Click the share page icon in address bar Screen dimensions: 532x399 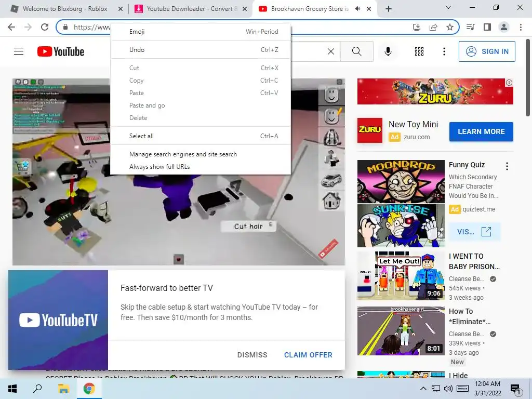point(433,27)
